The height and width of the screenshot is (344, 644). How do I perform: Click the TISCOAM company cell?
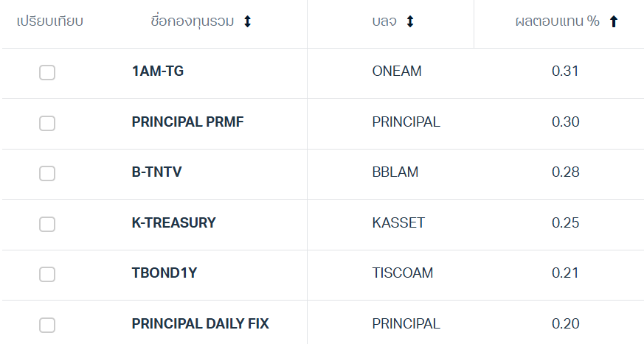pos(402,273)
